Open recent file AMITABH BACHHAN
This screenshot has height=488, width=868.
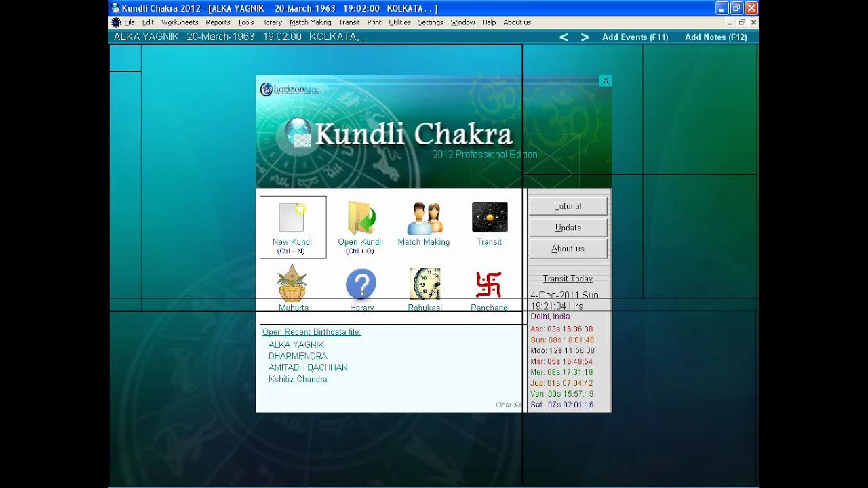point(308,367)
